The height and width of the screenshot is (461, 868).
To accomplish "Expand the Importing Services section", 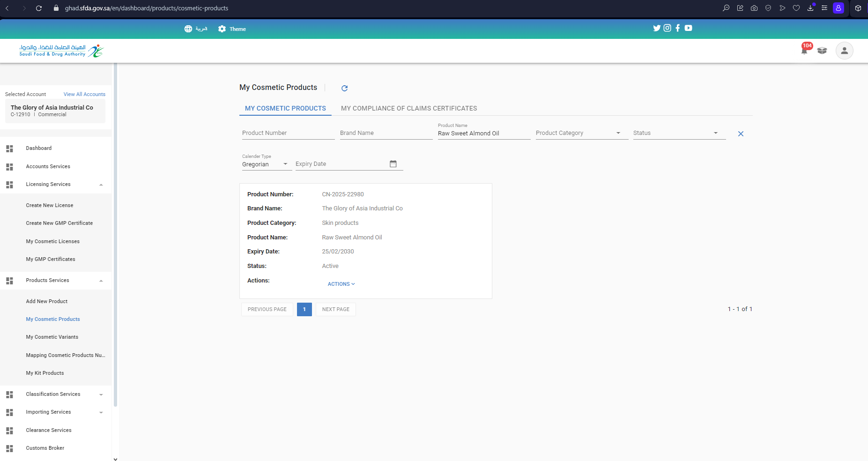I will tap(56, 412).
